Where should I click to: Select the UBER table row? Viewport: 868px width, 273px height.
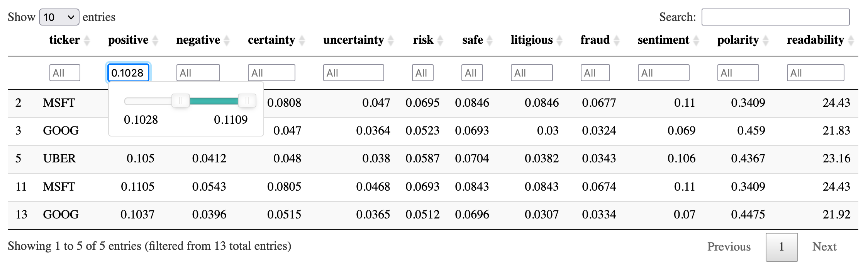click(x=433, y=159)
